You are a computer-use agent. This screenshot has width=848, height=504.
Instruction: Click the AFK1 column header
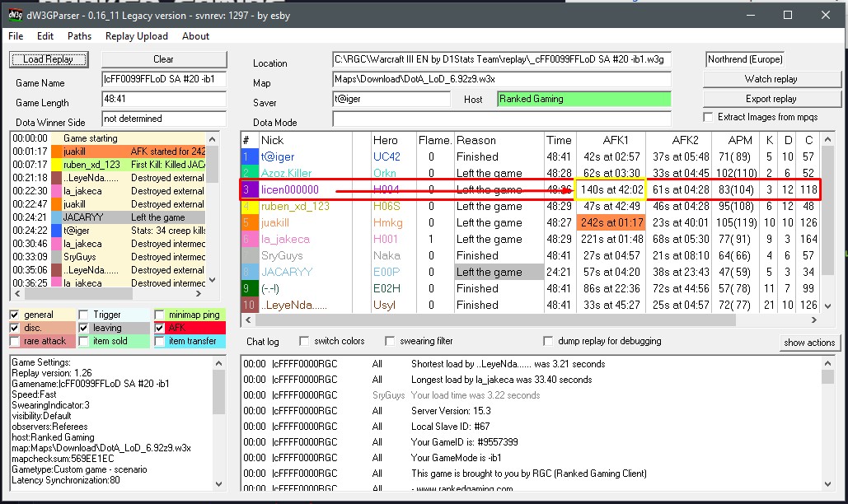(x=616, y=141)
